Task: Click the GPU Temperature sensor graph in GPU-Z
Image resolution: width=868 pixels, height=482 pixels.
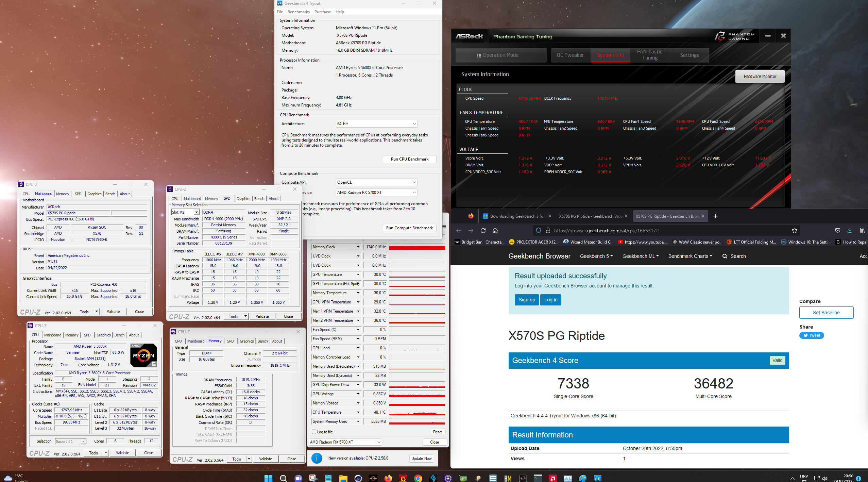Action: (417, 275)
